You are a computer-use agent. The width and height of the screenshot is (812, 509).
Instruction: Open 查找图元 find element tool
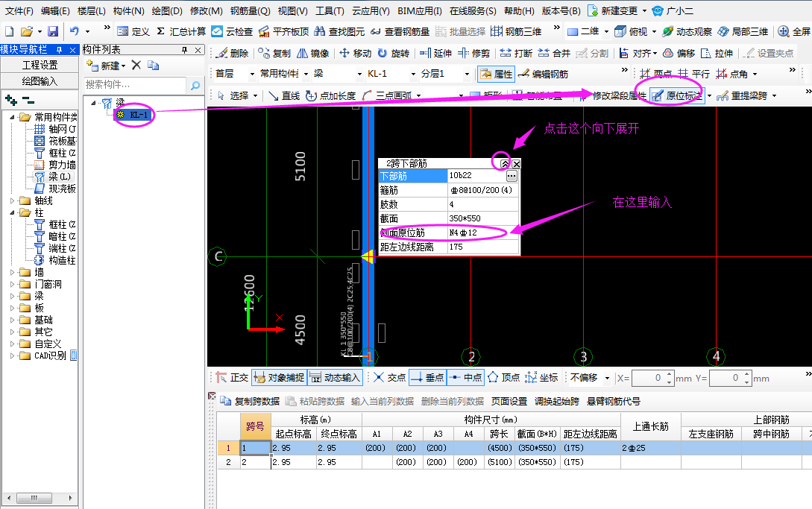339,31
